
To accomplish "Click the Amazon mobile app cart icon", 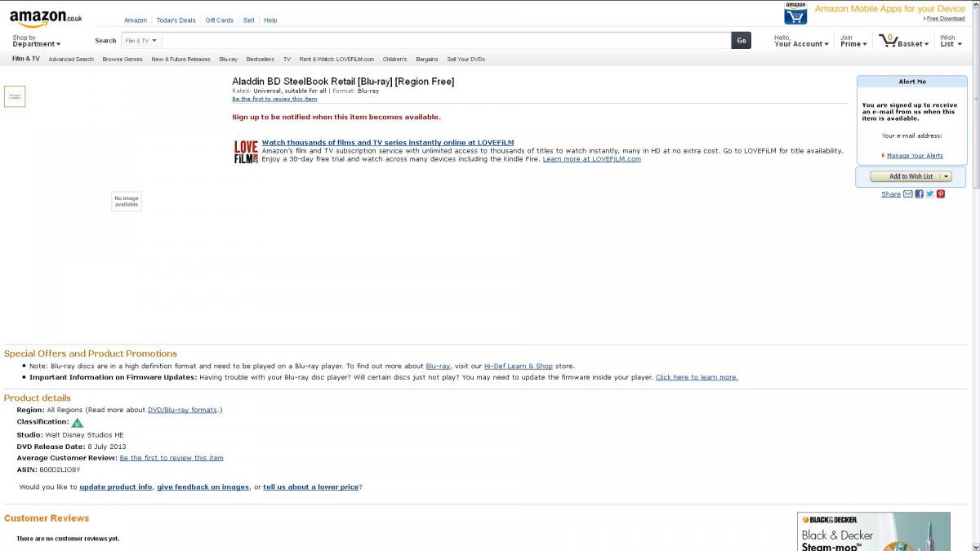I will tap(795, 13).
